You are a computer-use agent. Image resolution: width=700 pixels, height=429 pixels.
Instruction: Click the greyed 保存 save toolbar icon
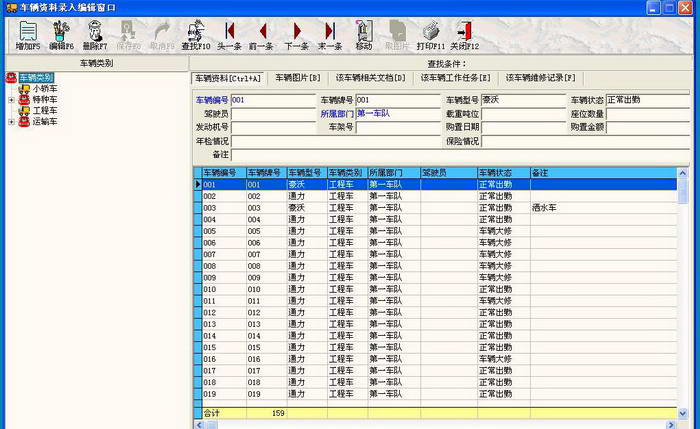pos(128,31)
